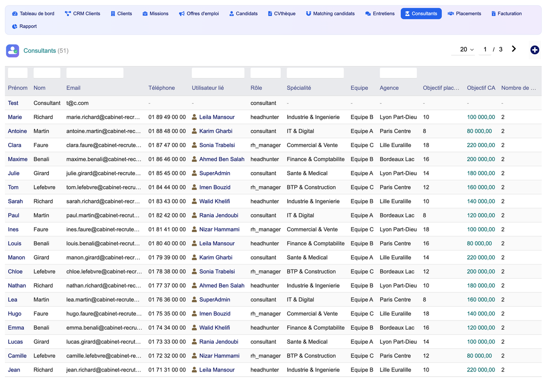Click clara.faure email cell

click(x=104, y=145)
